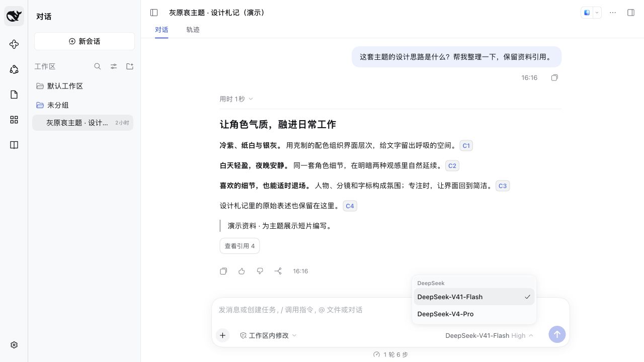Open citation C4 badge
Image resolution: width=644 pixels, height=362 pixels.
tap(350, 206)
